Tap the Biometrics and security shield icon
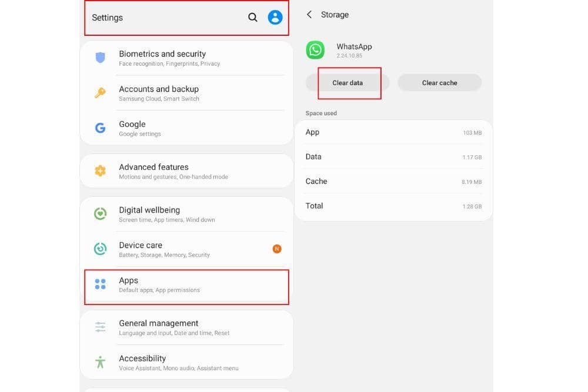 pyautogui.click(x=101, y=58)
